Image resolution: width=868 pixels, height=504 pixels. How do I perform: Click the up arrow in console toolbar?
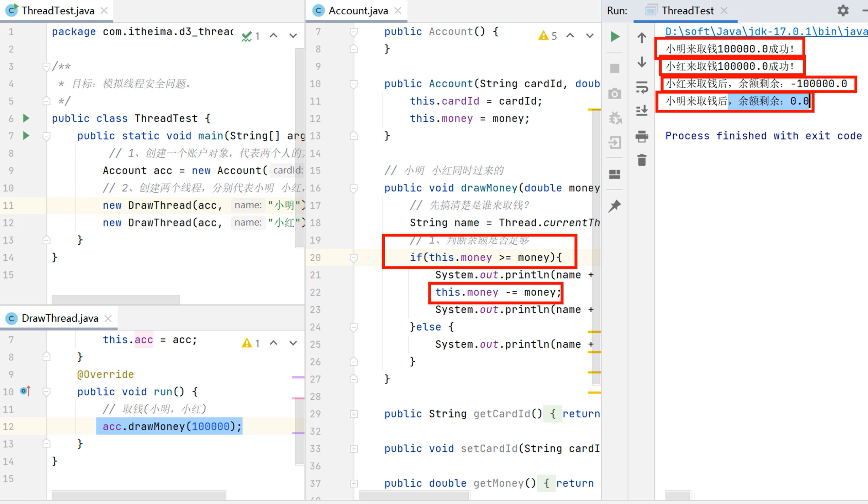click(642, 37)
